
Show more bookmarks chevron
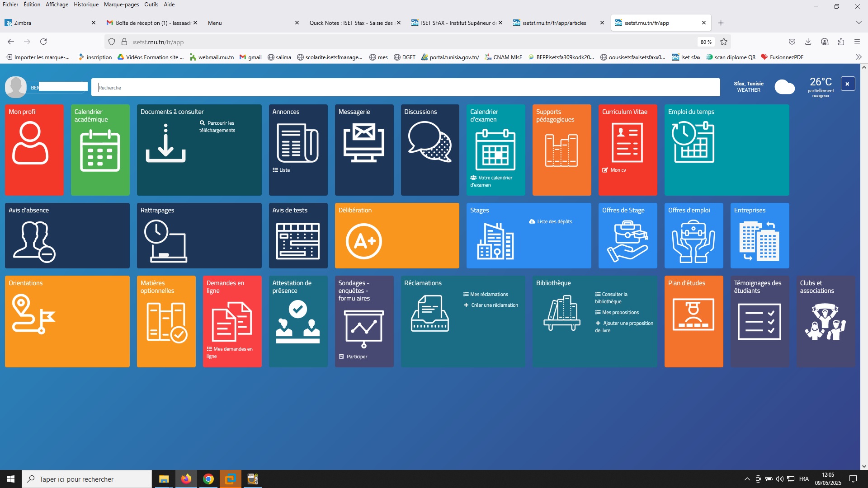pyautogui.click(x=859, y=57)
